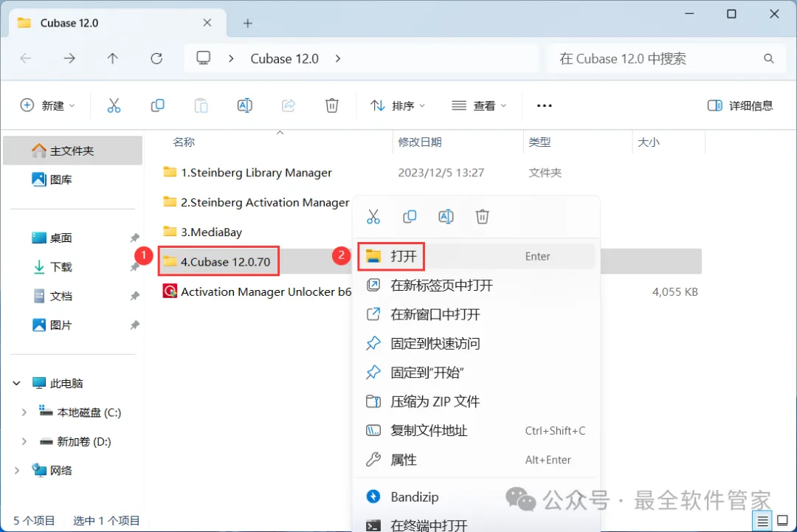Open the 新建 dropdown menu

[47, 106]
